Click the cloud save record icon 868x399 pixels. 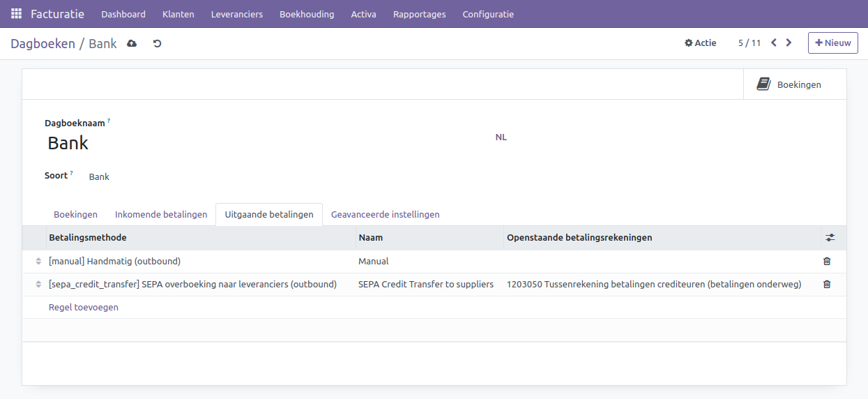tap(132, 43)
